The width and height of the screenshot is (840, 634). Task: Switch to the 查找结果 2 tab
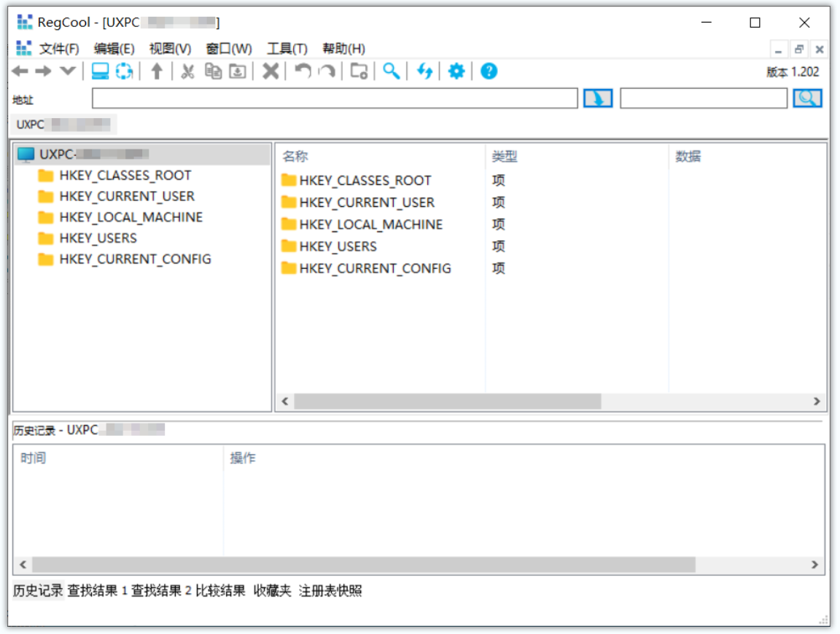click(161, 590)
